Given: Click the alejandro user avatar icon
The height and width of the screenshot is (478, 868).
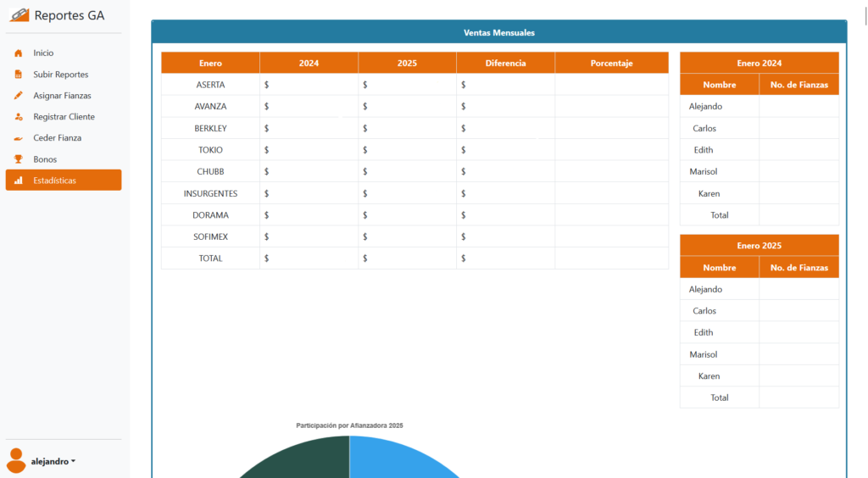Looking at the screenshot, I should click(16, 460).
